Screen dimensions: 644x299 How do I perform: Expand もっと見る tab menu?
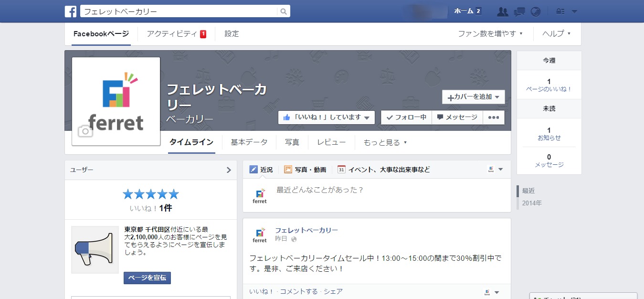pyautogui.click(x=385, y=142)
